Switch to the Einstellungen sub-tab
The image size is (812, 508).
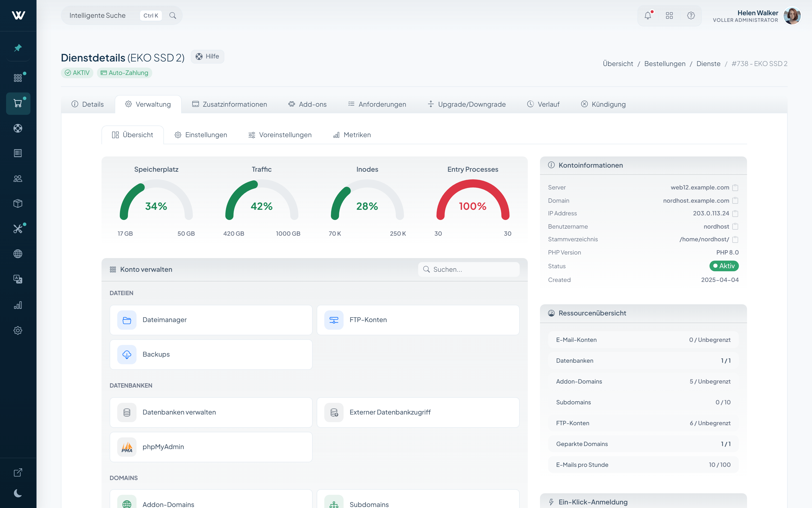tap(201, 135)
